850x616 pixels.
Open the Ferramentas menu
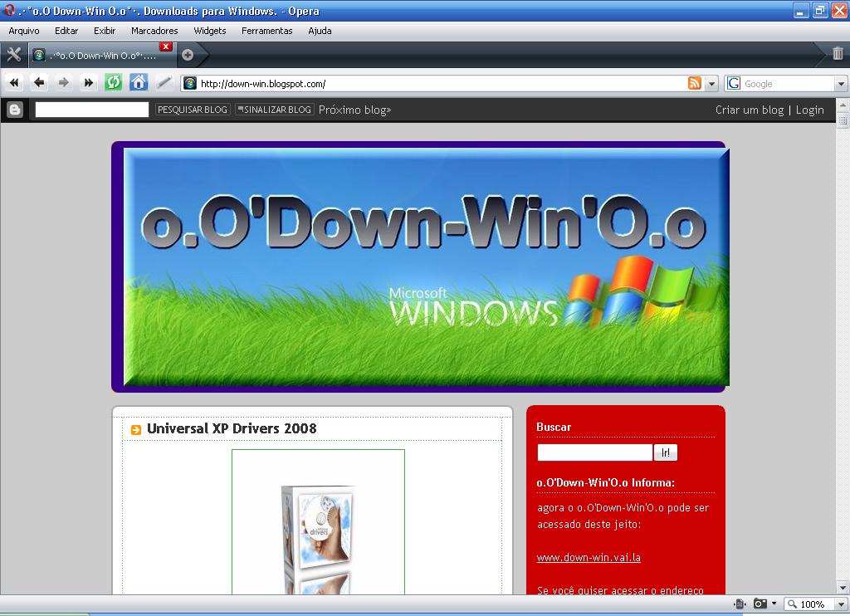coord(266,31)
